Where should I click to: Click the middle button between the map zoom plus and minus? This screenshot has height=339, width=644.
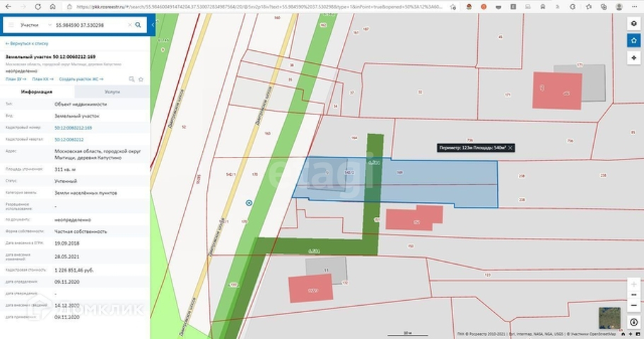(633, 295)
